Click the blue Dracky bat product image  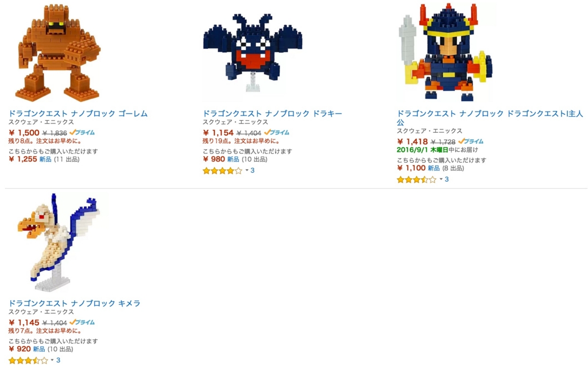253,52
